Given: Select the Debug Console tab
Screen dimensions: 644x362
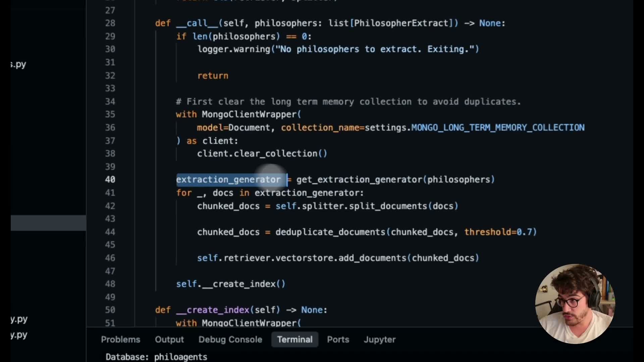Looking at the screenshot, I should click(x=230, y=340).
